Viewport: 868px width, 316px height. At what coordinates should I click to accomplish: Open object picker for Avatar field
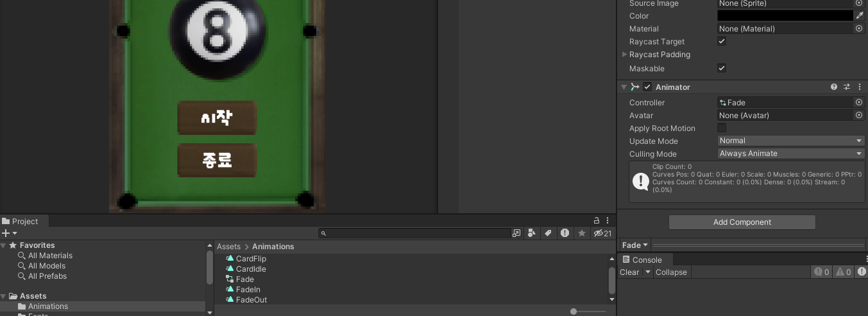(859, 115)
